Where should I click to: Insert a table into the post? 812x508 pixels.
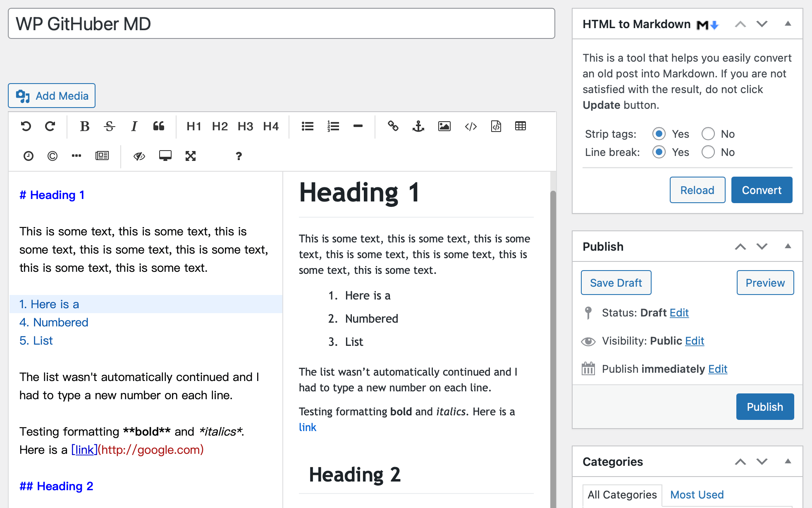(520, 126)
